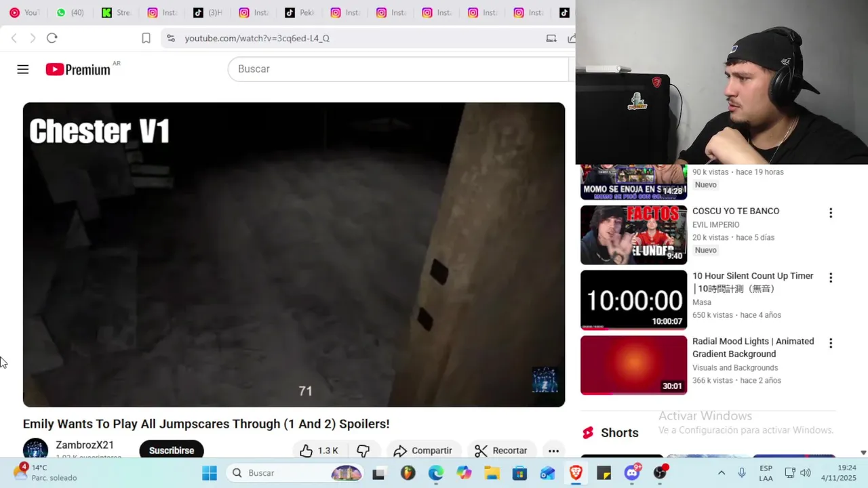This screenshot has height=488, width=868.
Task: Subscribe with the Suscribirse button
Action: (x=172, y=450)
